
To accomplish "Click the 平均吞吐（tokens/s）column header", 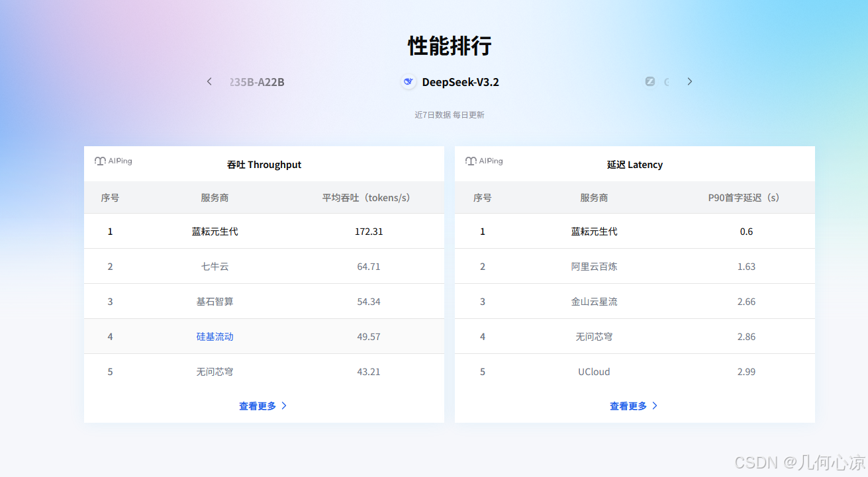I will coord(369,198).
